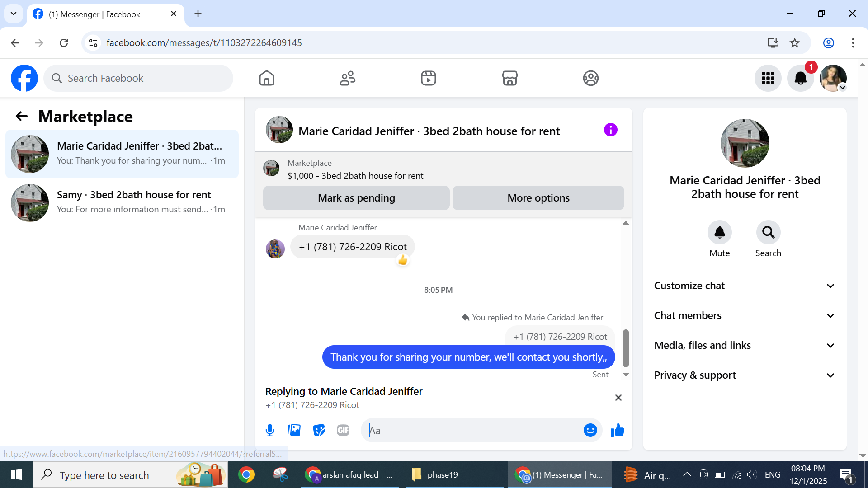Viewport: 868px width, 488px height.
Task: Click the taskbar volume icon
Action: click(752, 474)
